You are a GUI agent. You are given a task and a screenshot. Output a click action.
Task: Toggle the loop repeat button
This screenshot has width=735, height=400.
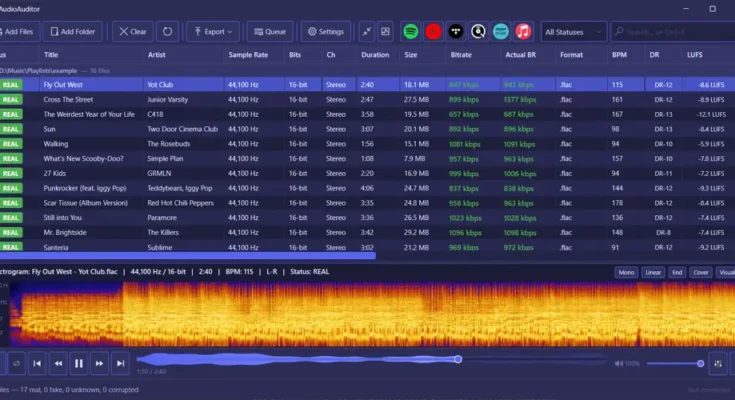pyautogui.click(x=16, y=363)
